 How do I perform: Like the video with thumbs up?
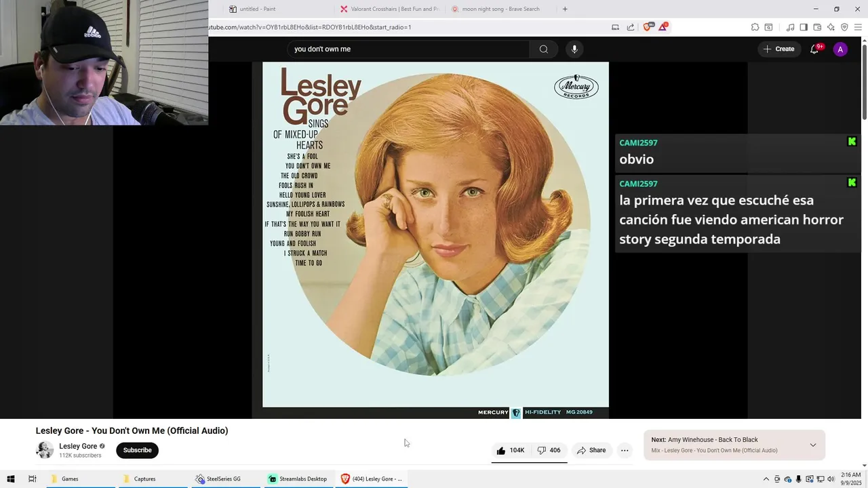tap(510, 450)
